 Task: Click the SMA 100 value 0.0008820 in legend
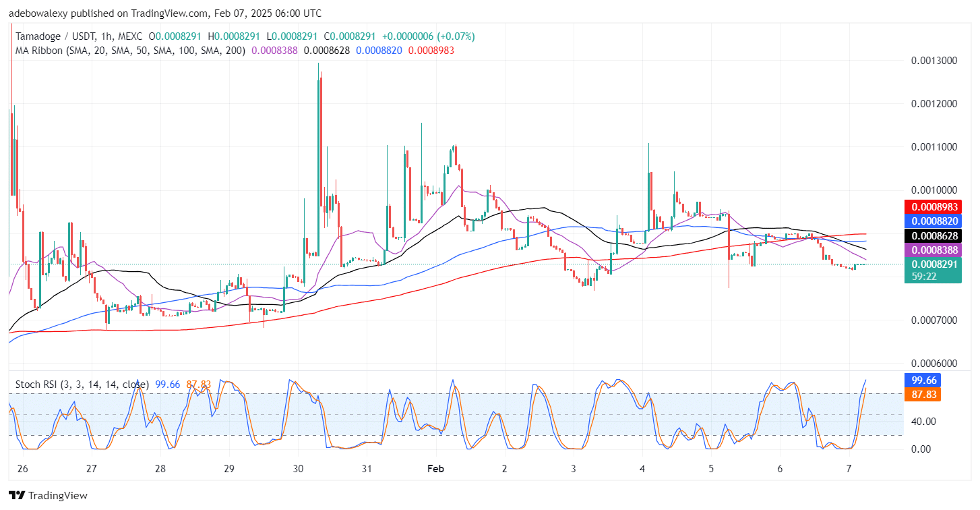pos(379,50)
